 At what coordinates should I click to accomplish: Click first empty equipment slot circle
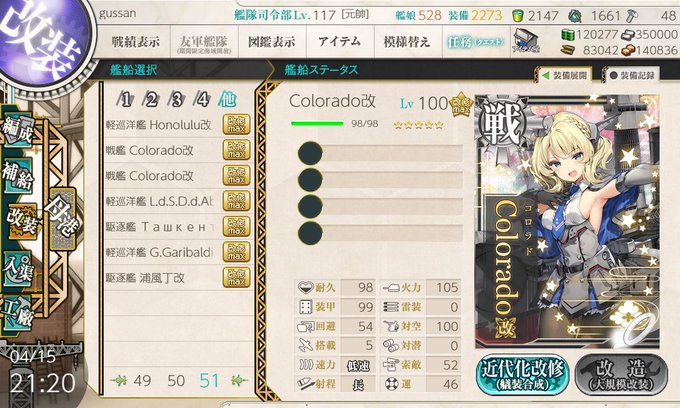pos(310,153)
